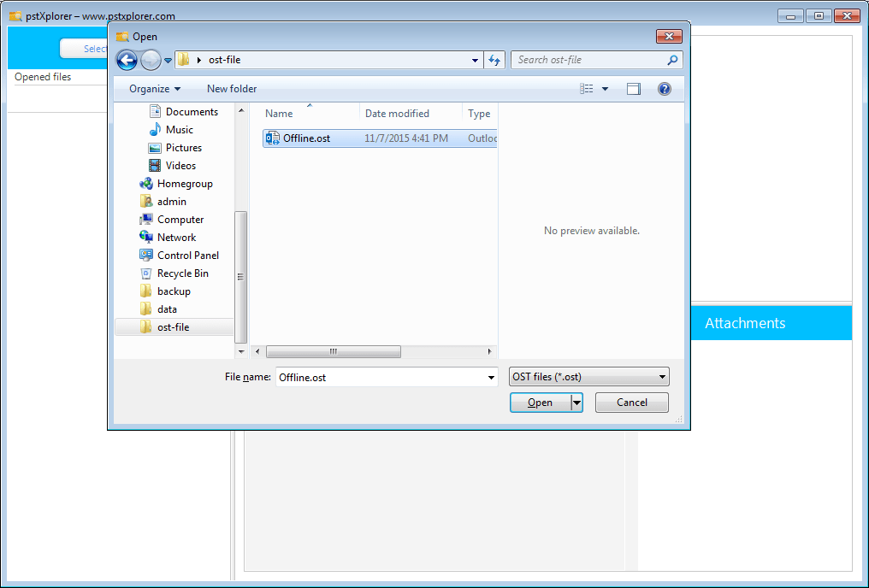This screenshot has height=588, width=869.
Task: Sort by the Type column header
Action: pos(479,114)
